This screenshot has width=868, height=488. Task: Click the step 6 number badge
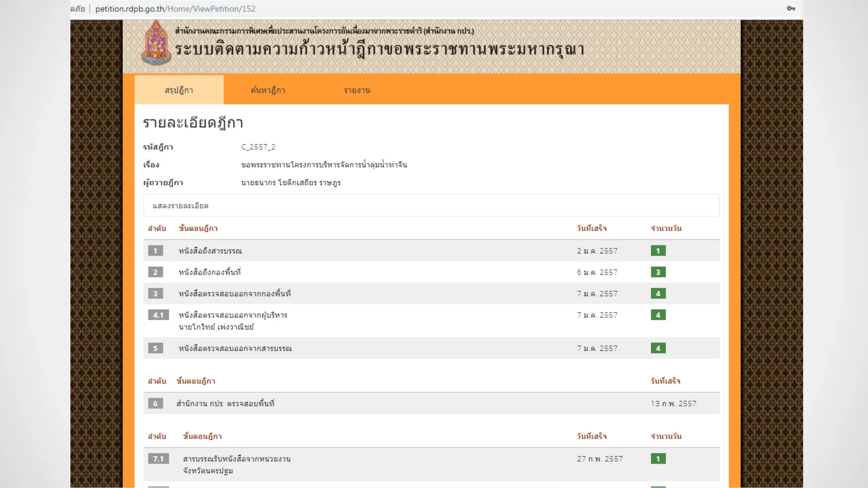(x=155, y=404)
